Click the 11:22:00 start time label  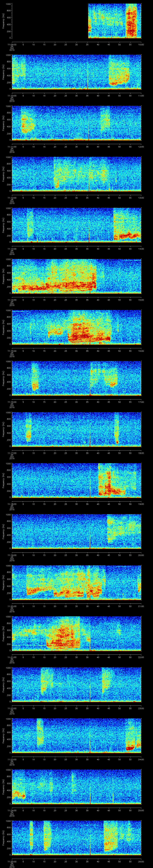[x=12, y=708]
